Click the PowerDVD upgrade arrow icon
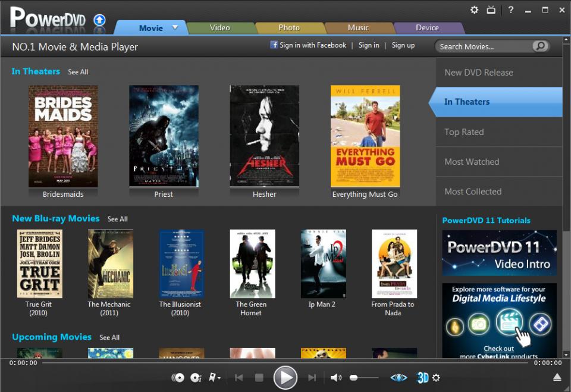The height and width of the screenshot is (392, 571). click(99, 20)
